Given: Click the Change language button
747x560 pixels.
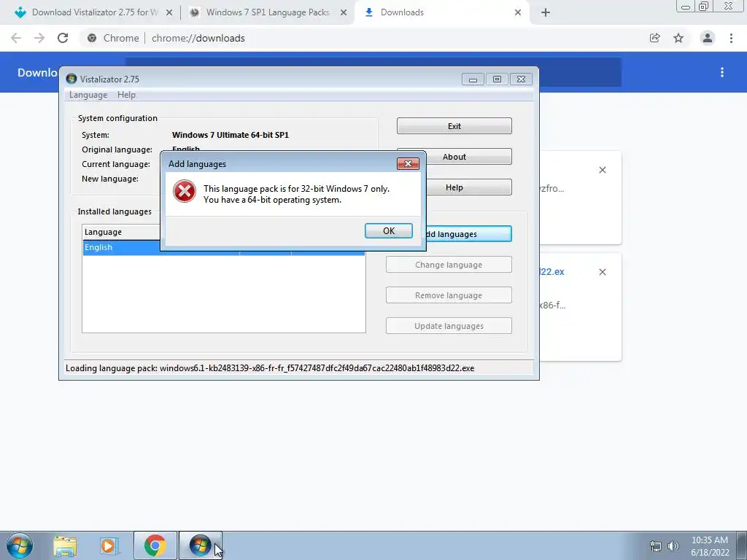Looking at the screenshot, I should [x=449, y=265].
